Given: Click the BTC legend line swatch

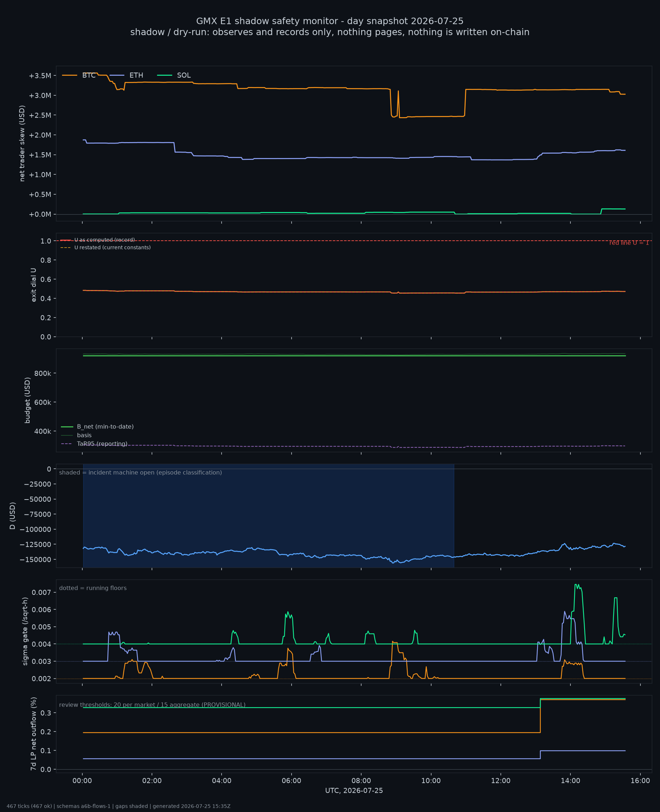Looking at the screenshot, I should pyautogui.click(x=70, y=75).
